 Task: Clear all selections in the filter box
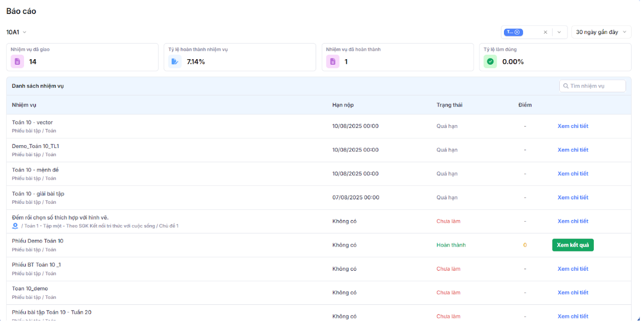(x=545, y=32)
